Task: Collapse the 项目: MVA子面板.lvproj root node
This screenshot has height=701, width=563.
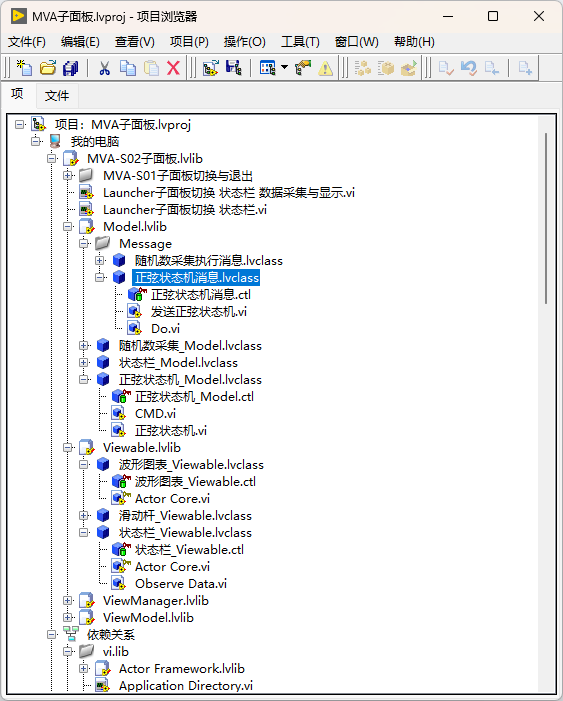Action: point(20,124)
